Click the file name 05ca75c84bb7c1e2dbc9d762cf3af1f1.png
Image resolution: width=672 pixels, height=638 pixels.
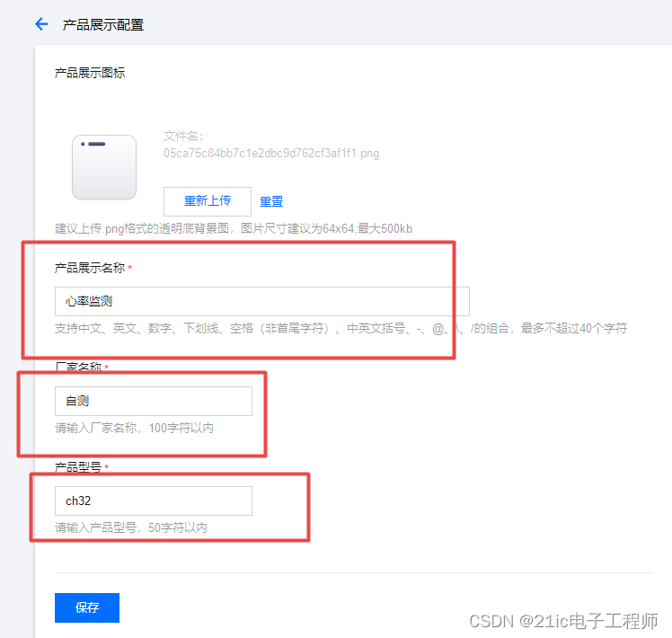click(271, 153)
